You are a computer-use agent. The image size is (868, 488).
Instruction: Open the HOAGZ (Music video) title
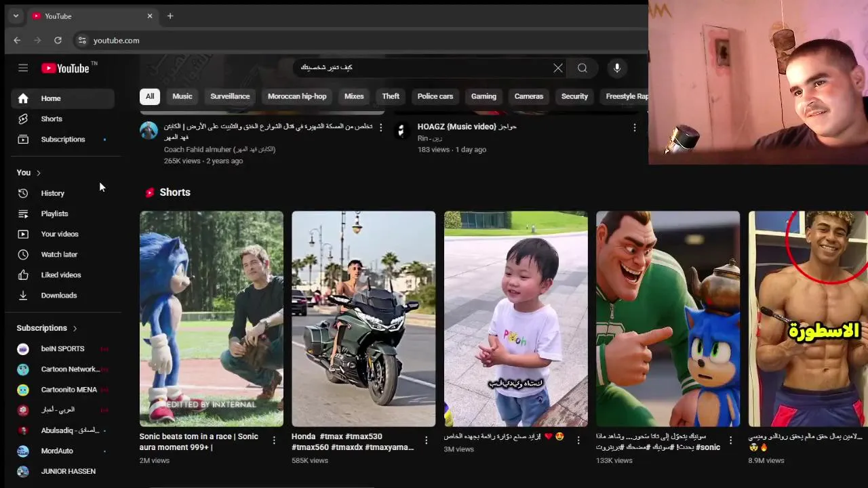467,127
